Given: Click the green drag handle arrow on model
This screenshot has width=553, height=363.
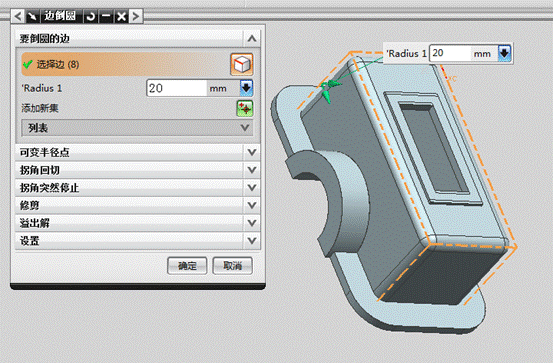Looking at the screenshot, I should coord(329,90).
